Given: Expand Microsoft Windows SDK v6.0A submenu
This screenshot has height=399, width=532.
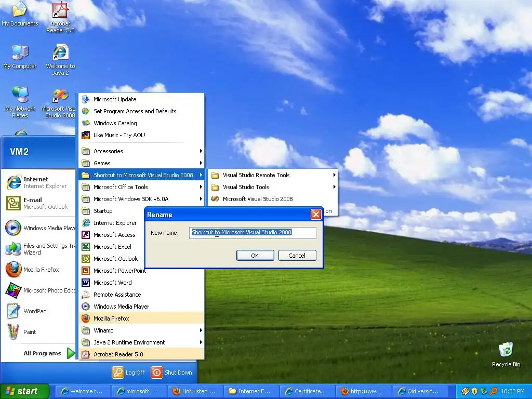Looking at the screenshot, I should coord(141,199).
